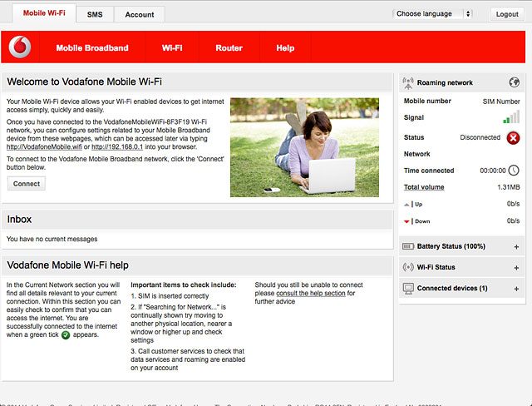
Task: Click the time connected clock icon
Action: [513, 170]
